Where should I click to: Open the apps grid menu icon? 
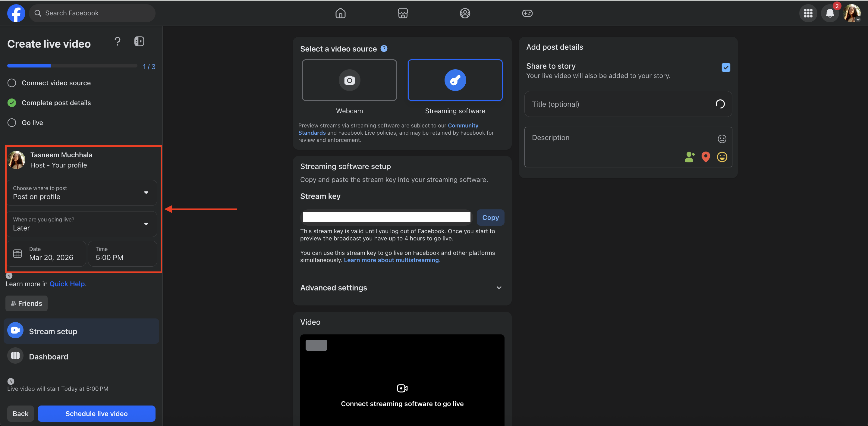(808, 14)
